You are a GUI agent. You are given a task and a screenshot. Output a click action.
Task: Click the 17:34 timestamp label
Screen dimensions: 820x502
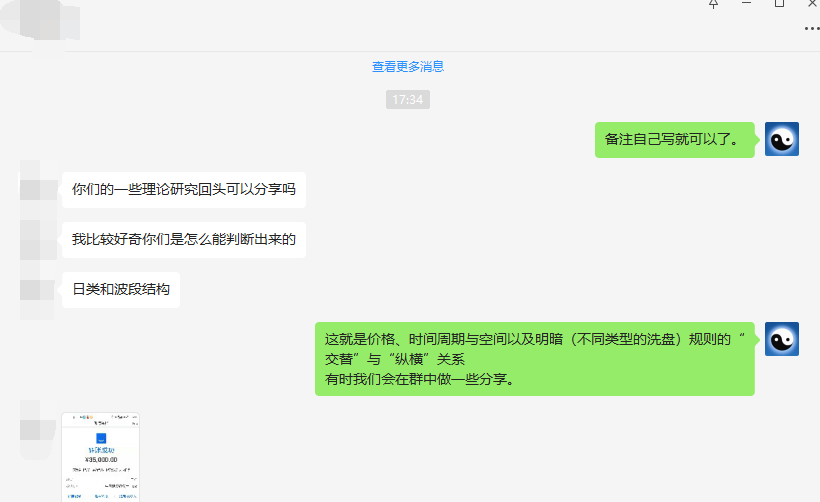point(408,100)
